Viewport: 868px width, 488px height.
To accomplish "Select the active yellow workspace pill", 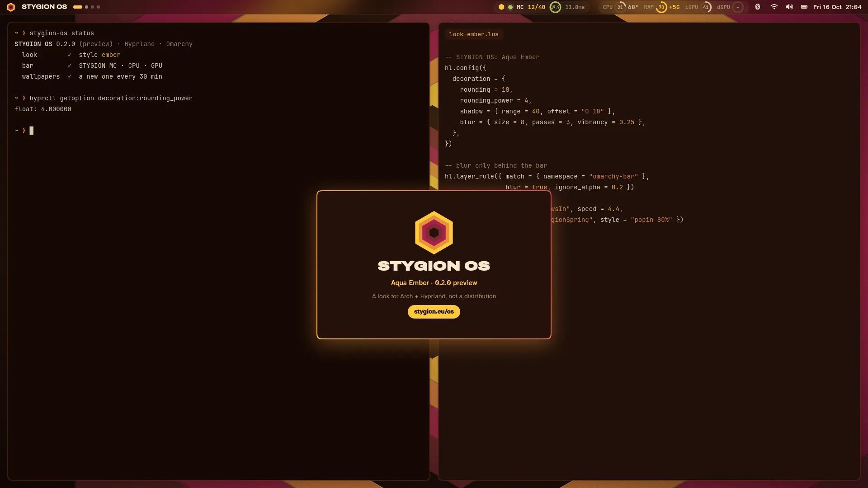I will [78, 7].
